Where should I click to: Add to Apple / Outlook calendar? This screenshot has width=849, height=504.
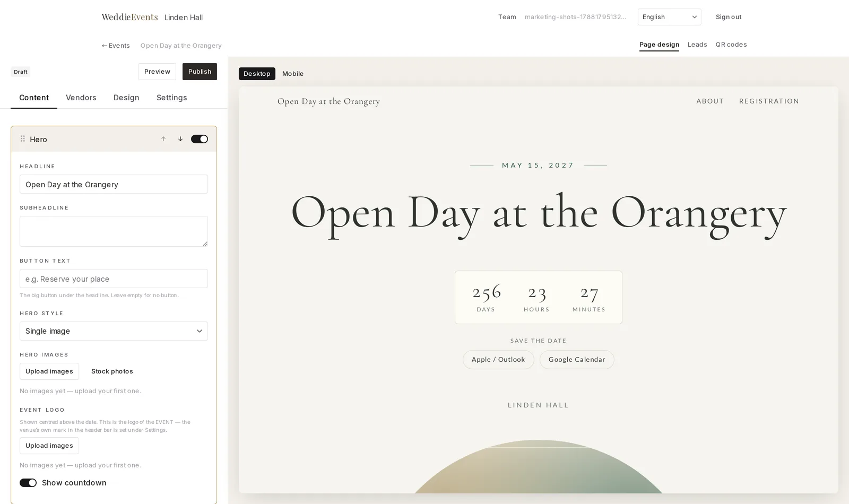498,360
